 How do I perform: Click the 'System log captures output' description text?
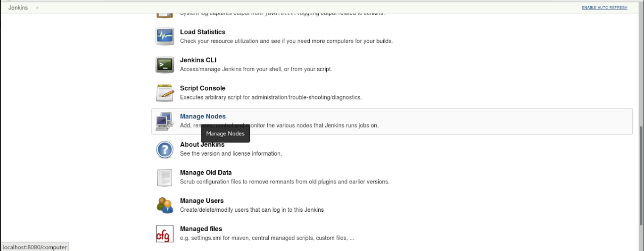[282, 15]
